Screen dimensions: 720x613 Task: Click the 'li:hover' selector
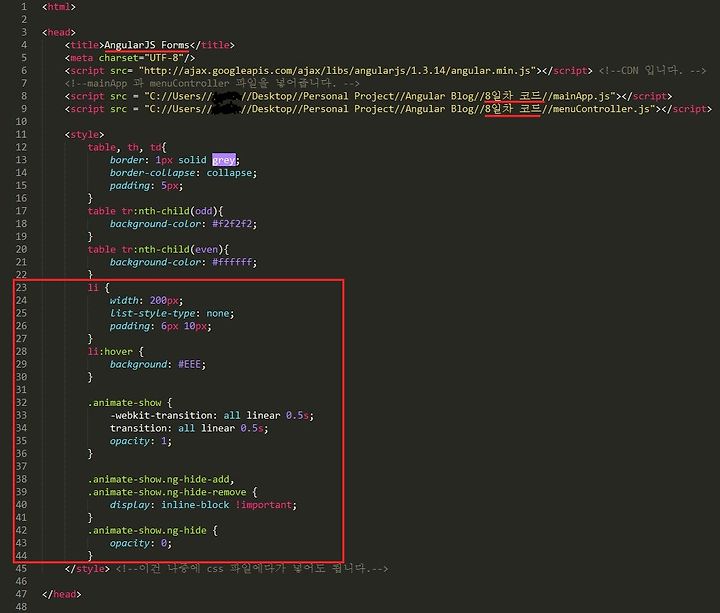tap(110, 351)
